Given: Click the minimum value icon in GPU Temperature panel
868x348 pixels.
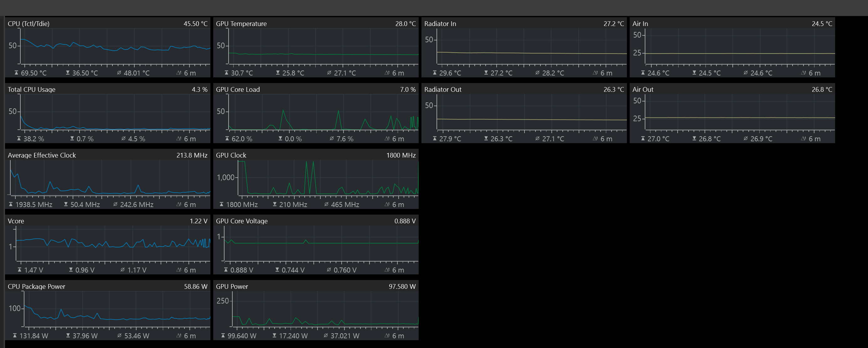Looking at the screenshot, I should (278, 73).
